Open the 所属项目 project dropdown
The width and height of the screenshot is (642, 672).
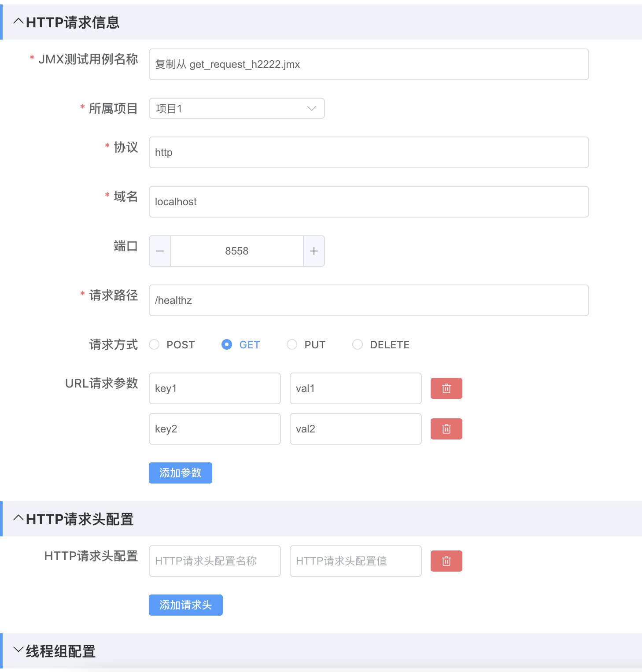(237, 108)
